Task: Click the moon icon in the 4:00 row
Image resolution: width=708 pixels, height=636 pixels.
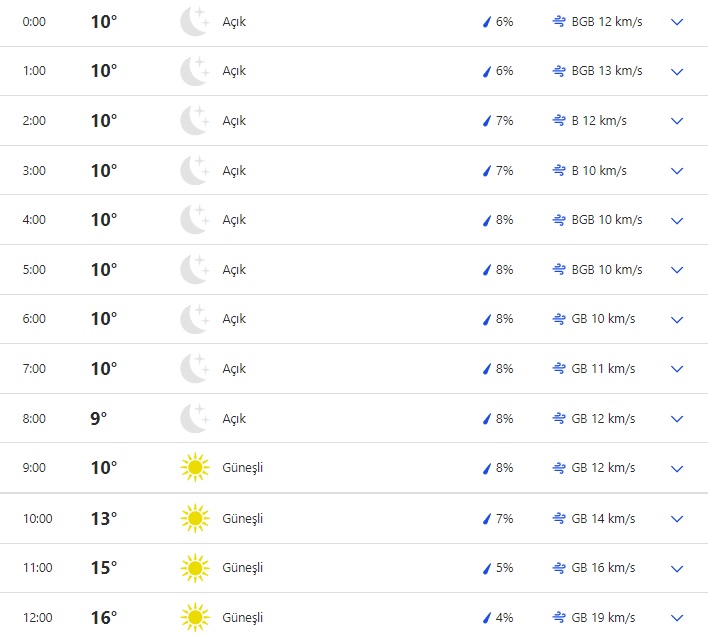Action: [x=194, y=220]
